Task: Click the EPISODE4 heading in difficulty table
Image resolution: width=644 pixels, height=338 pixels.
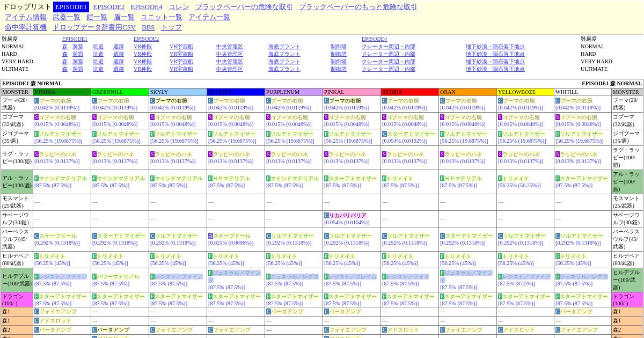Action: point(374,39)
